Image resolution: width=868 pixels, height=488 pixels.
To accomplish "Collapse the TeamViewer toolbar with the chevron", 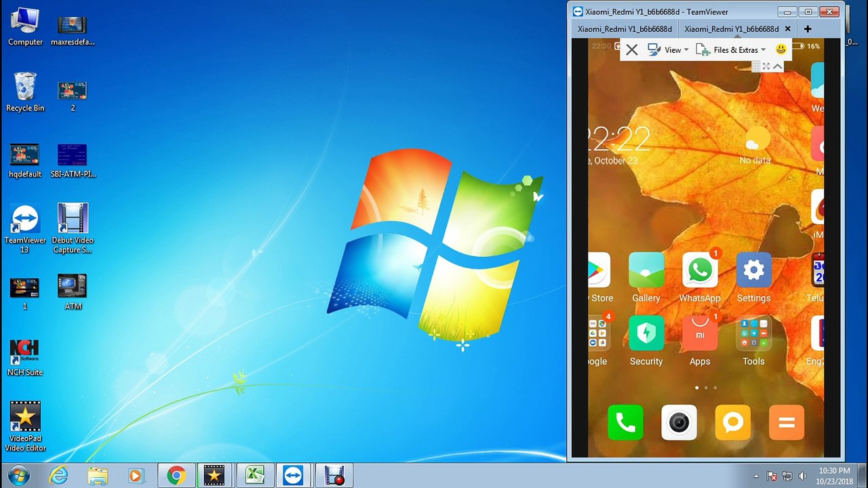I will point(778,66).
